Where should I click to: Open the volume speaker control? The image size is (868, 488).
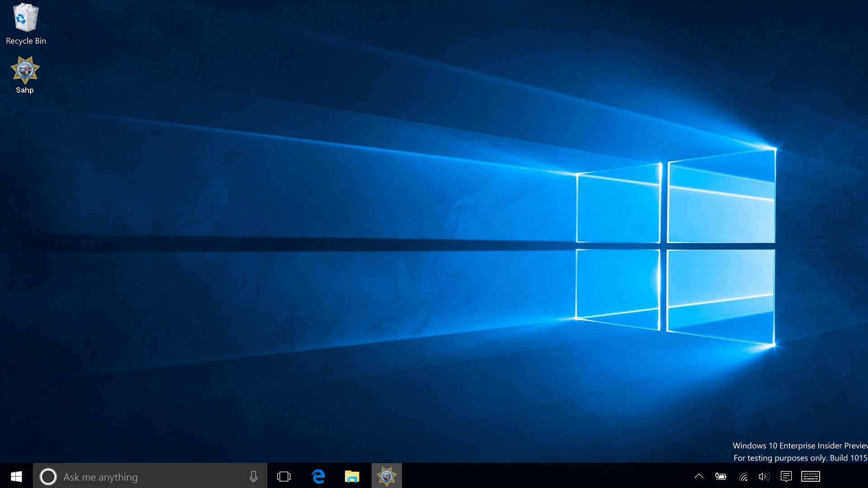764,476
